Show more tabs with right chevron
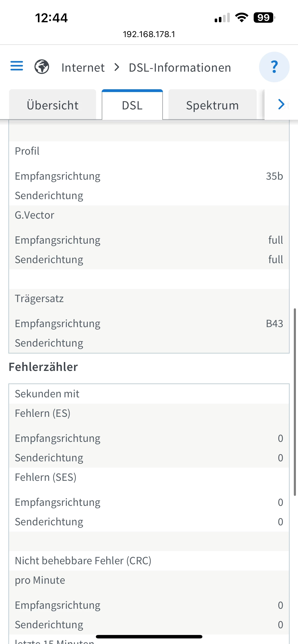This screenshot has height=644, width=298. tap(281, 105)
